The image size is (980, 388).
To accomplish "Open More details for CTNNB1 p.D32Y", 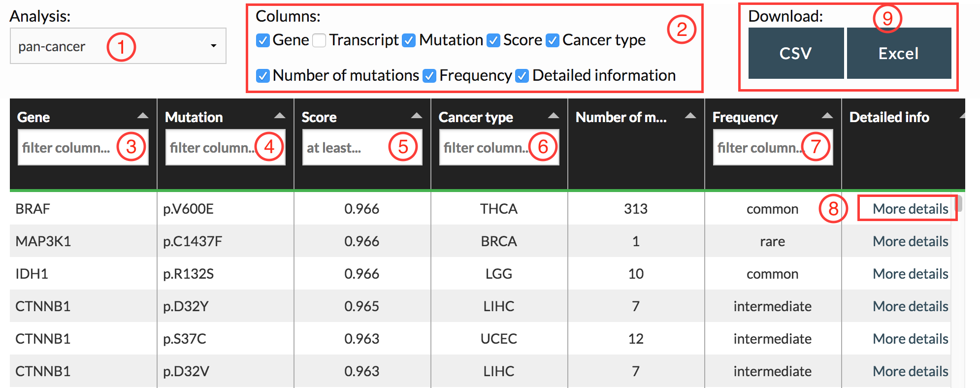I will [910, 306].
